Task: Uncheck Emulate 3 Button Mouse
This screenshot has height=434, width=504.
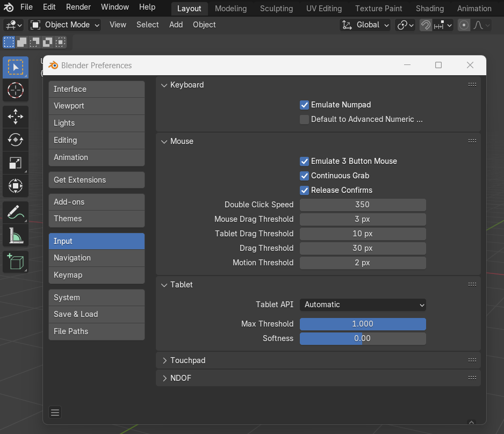Action: (304, 161)
